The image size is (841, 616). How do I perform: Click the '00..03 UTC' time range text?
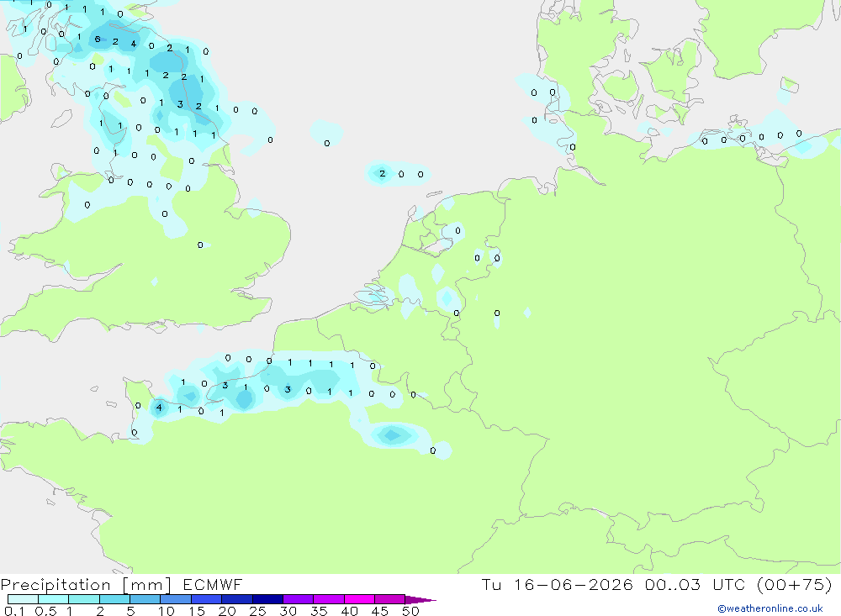pos(695,584)
